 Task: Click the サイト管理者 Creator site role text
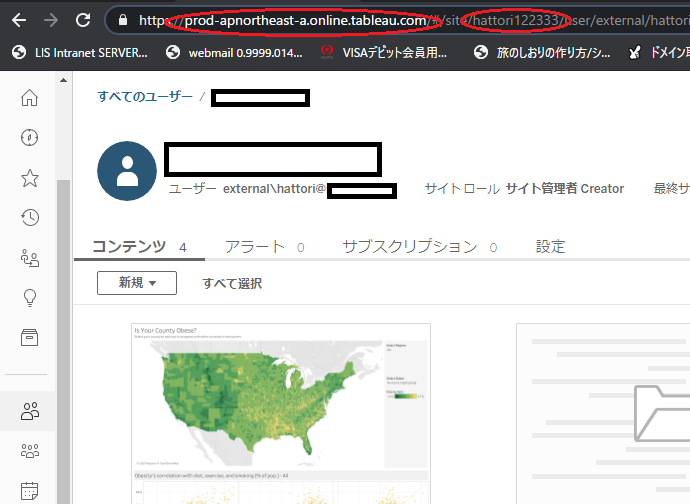tap(565, 189)
